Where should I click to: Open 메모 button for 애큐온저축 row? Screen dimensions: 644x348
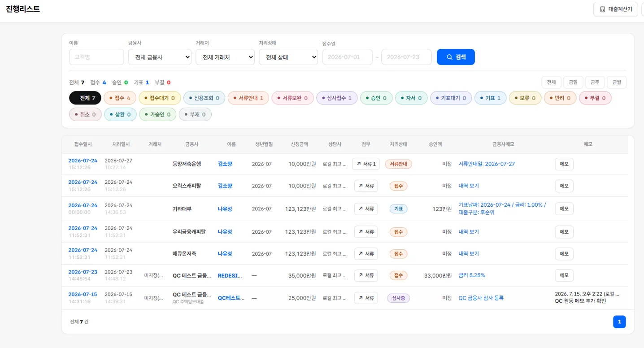point(564,254)
